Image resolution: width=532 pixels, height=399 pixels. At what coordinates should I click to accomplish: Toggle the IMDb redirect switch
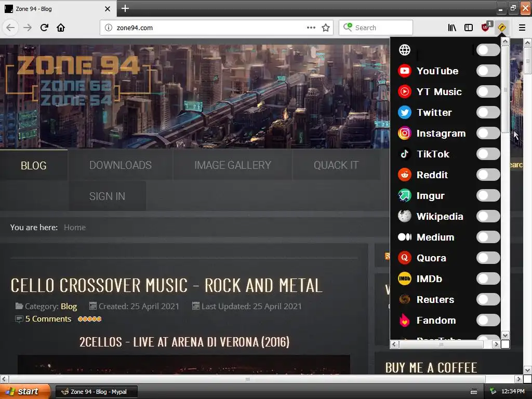click(488, 278)
